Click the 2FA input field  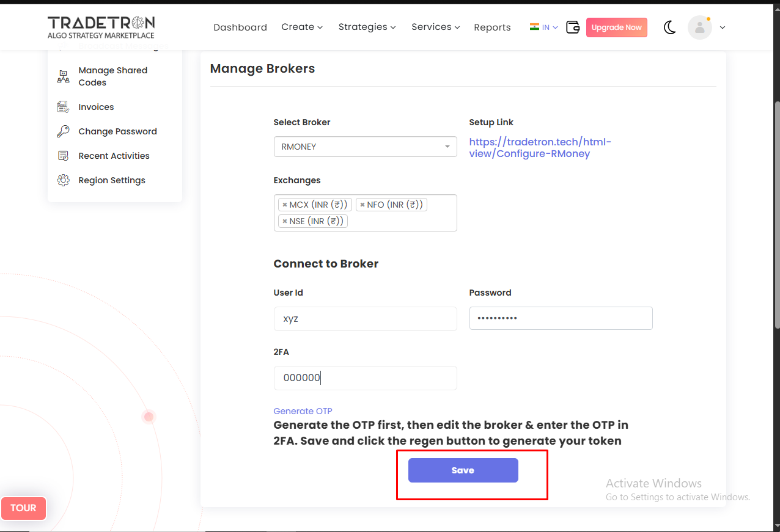(365, 378)
